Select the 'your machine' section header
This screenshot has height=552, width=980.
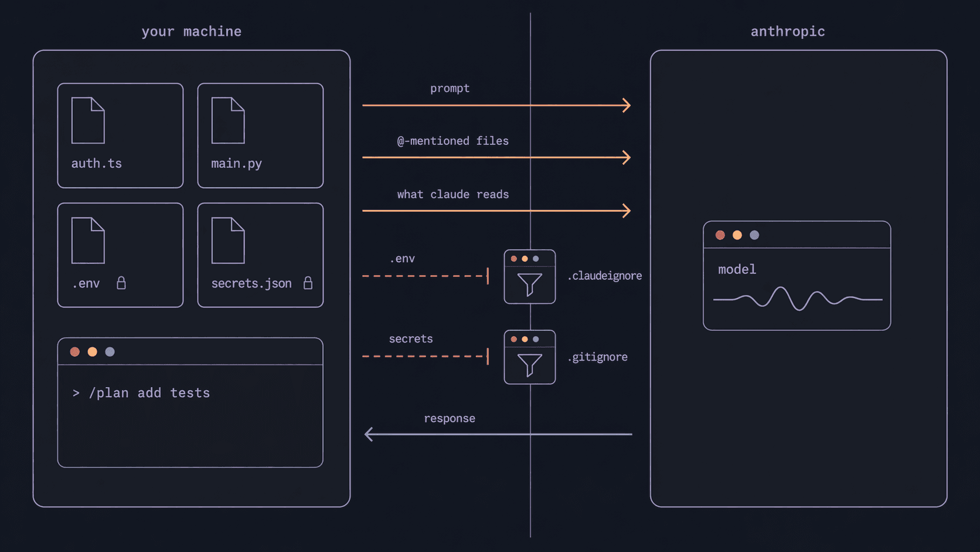(x=191, y=31)
